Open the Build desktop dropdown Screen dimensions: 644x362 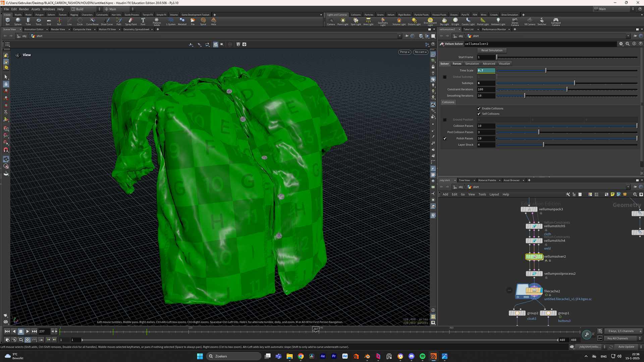(x=86, y=9)
